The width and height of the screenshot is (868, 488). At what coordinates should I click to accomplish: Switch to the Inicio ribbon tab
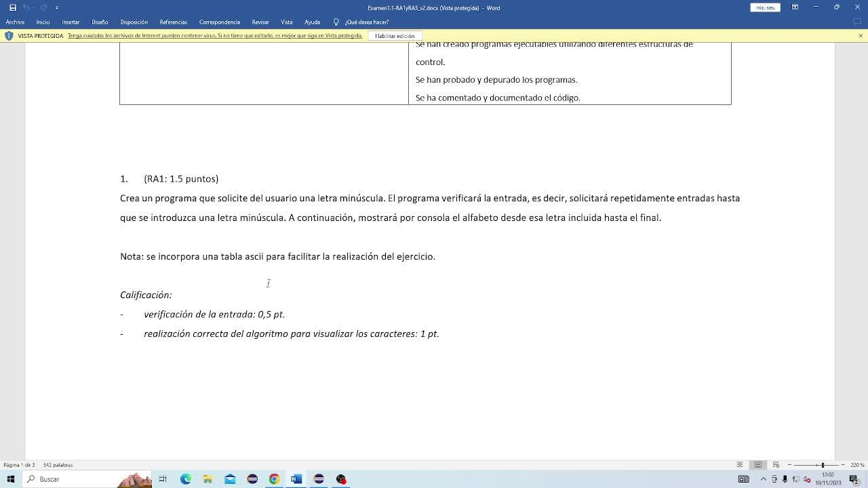point(43,22)
